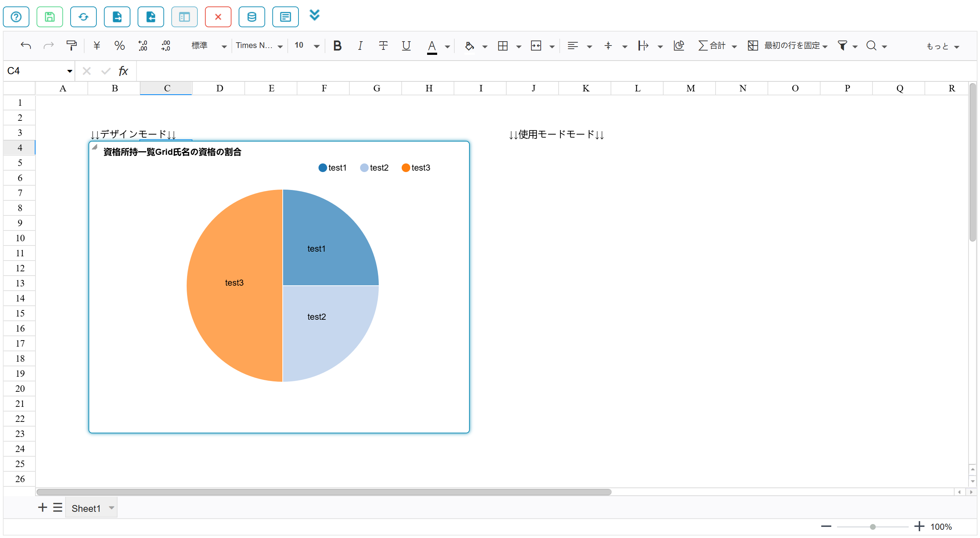
Task: Open the fill color dropdown arrow
Action: pyautogui.click(x=485, y=47)
